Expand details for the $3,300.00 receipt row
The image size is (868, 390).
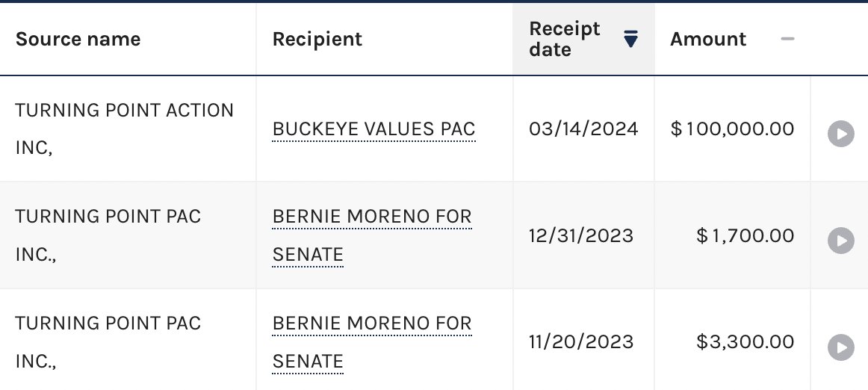[x=841, y=347]
